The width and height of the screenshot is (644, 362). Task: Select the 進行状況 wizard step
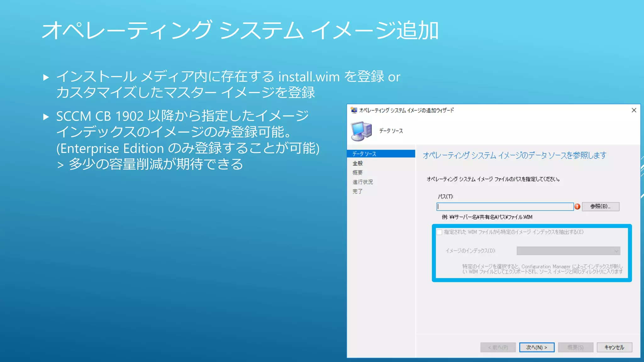(x=363, y=182)
